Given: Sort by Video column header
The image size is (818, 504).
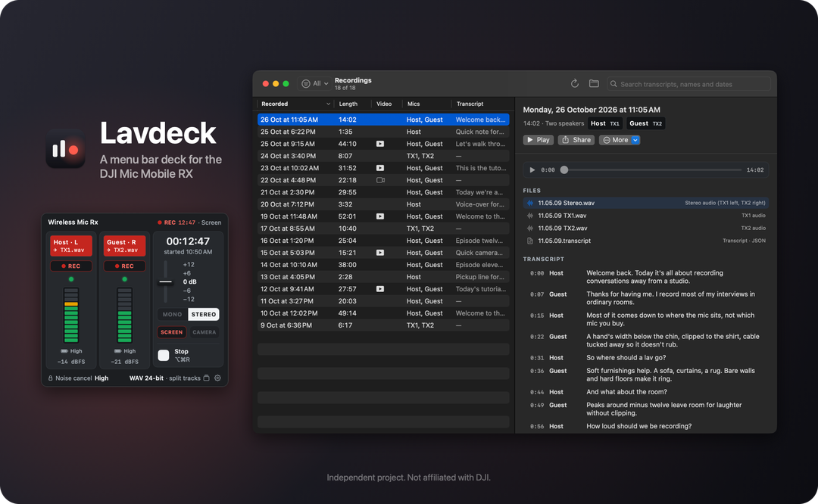Looking at the screenshot, I should tap(384, 104).
